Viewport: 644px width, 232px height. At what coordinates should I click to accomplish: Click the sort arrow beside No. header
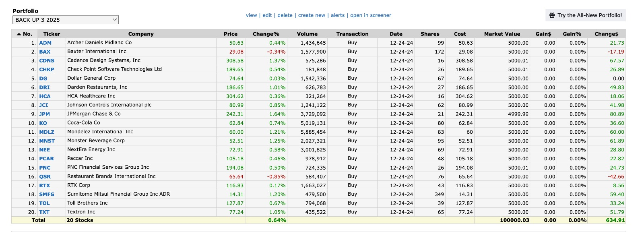click(19, 34)
